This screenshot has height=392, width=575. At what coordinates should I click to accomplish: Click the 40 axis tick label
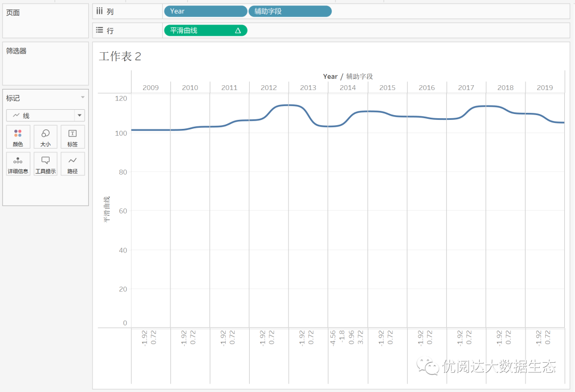pyautogui.click(x=123, y=250)
